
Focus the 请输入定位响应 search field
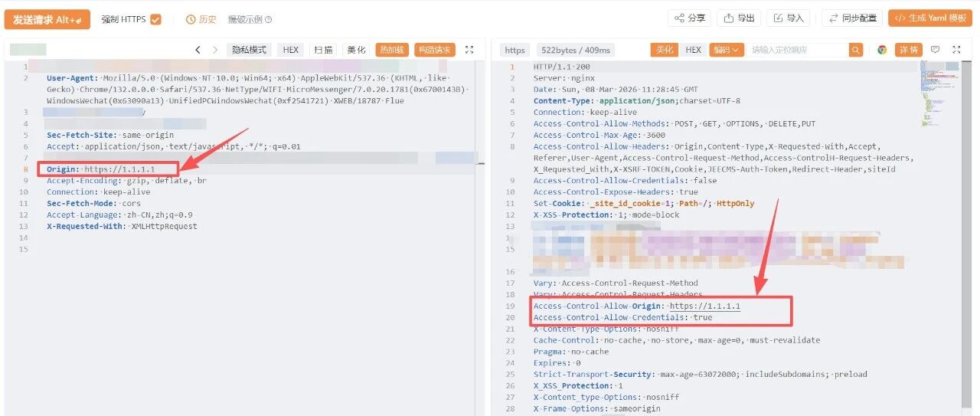click(798, 50)
